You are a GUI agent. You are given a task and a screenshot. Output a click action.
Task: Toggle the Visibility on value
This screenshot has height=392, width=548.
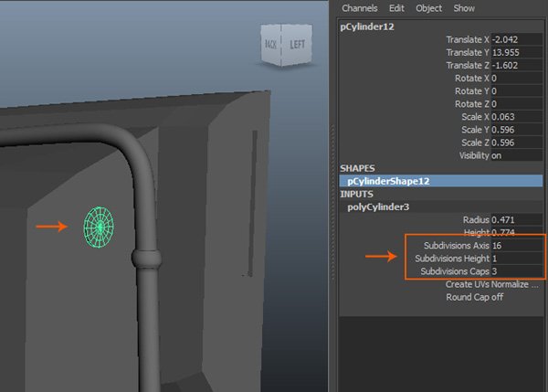[x=517, y=155]
